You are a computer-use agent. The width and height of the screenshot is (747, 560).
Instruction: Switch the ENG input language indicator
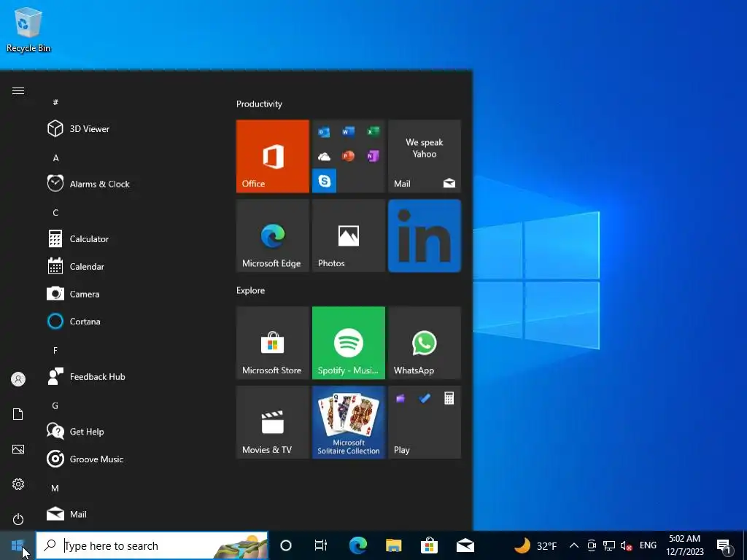[648, 545]
